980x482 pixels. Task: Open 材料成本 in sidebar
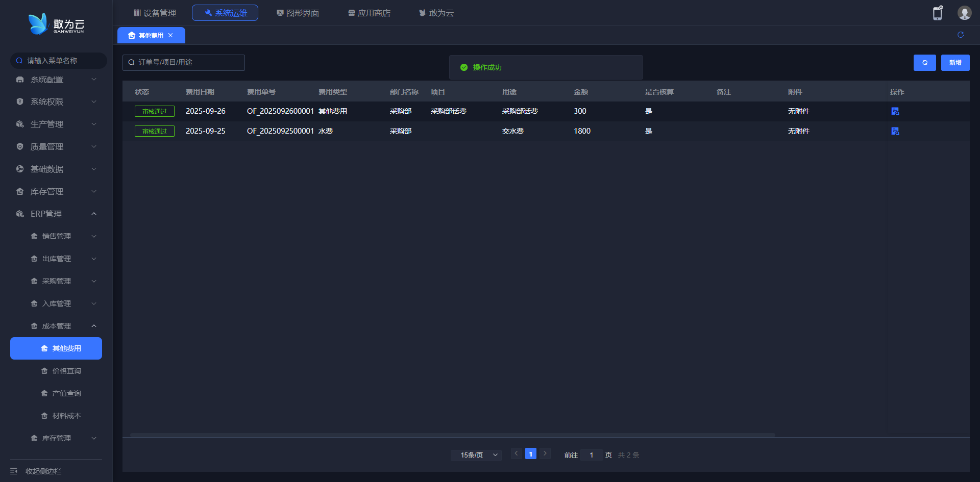67,416
